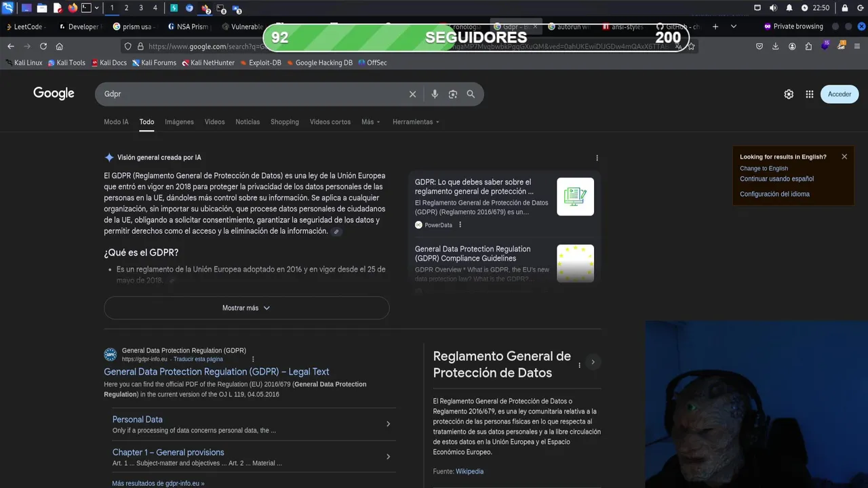Switch to workspace 2

pyautogui.click(x=126, y=8)
